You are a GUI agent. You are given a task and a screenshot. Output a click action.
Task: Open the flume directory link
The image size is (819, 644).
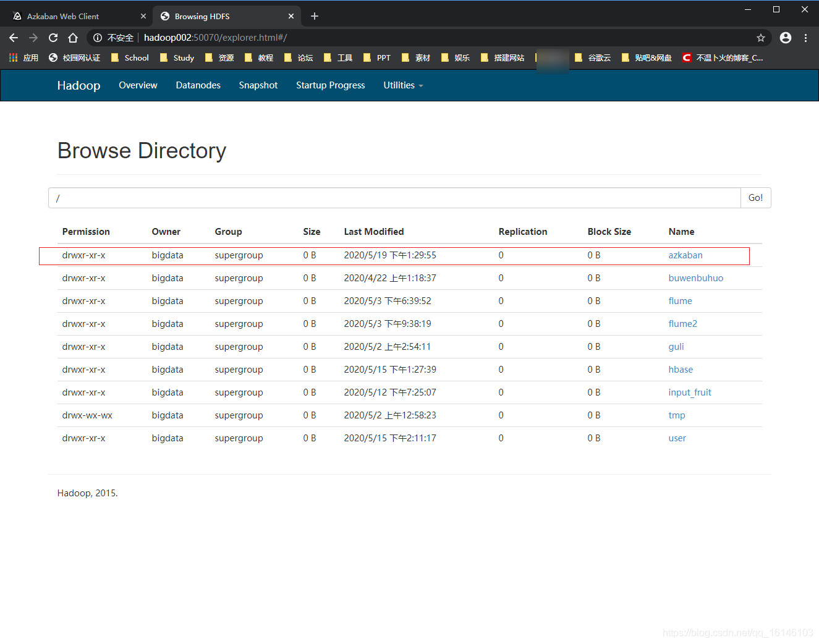680,301
